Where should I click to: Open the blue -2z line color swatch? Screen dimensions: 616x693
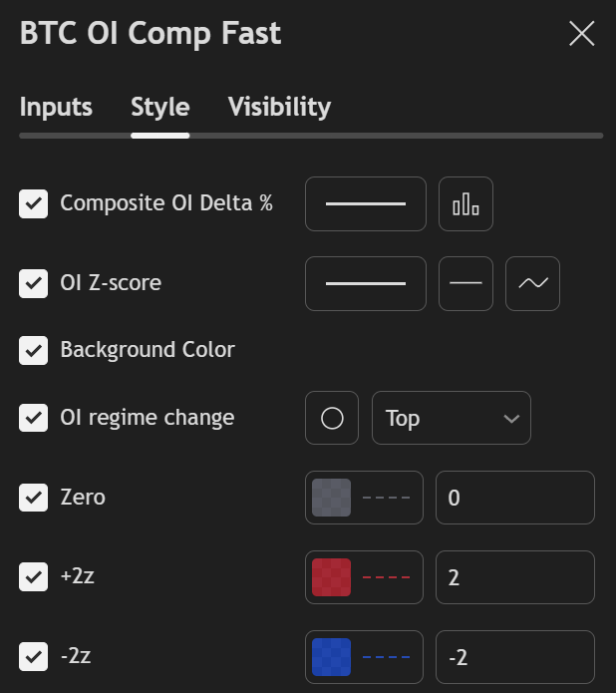(x=331, y=657)
